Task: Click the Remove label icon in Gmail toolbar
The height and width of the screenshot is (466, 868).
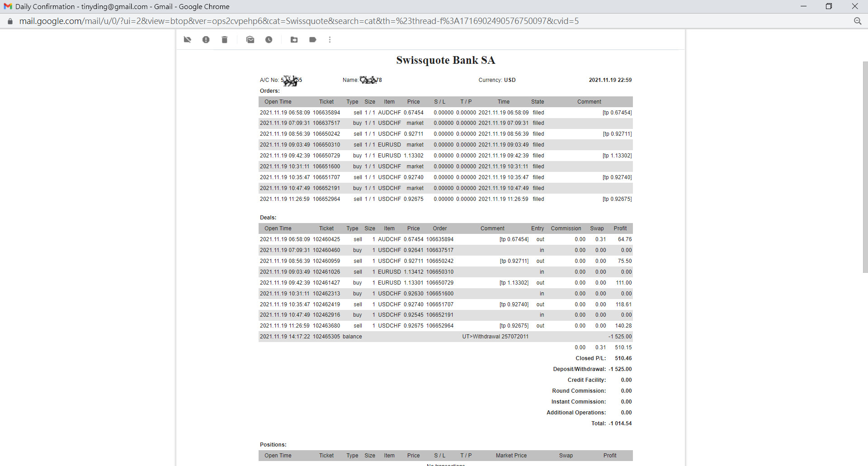Action: pyautogui.click(x=188, y=40)
